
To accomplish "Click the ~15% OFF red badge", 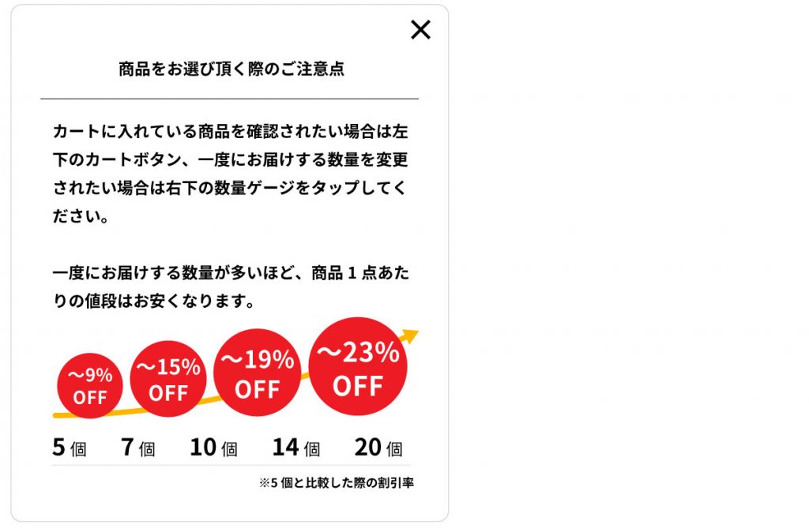I will click(168, 379).
